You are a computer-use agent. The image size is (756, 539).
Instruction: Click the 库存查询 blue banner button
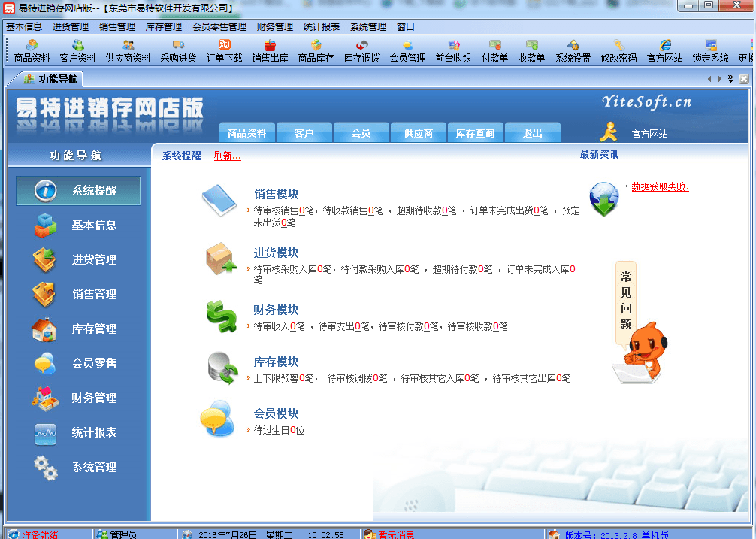[475, 133]
